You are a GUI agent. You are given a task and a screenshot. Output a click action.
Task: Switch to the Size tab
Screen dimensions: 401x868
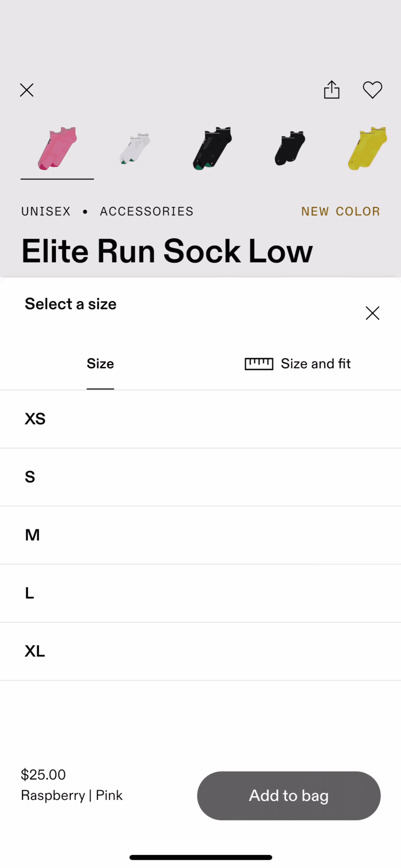pyautogui.click(x=100, y=364)
